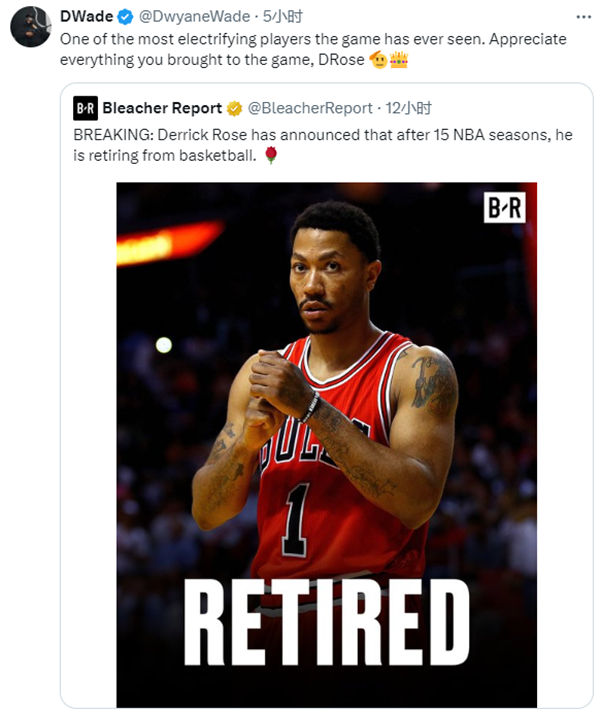Click the gold verified badge beside Bleacher Report

[234, 109]
